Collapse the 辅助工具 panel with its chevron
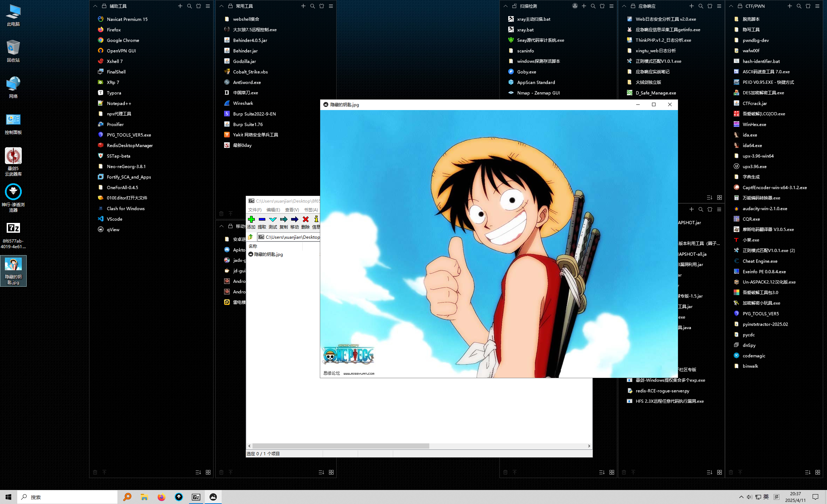The width and height of the screenshot is (827, 504). [95, 6]
